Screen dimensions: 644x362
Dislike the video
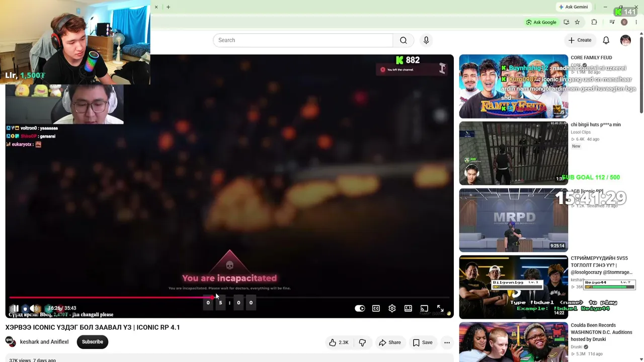pos(362,342)
